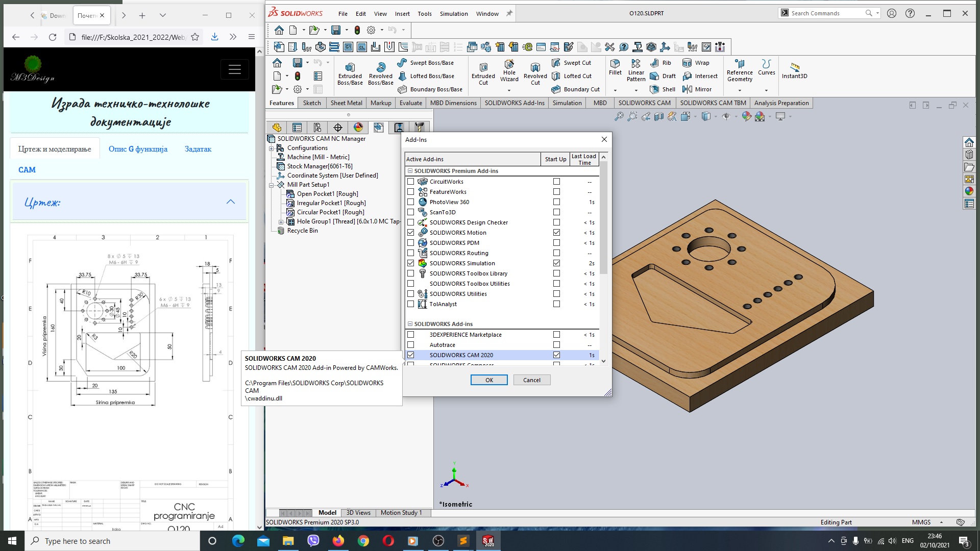Click the Curves tool
Screen dimensions: 980x551
(766, 67)
